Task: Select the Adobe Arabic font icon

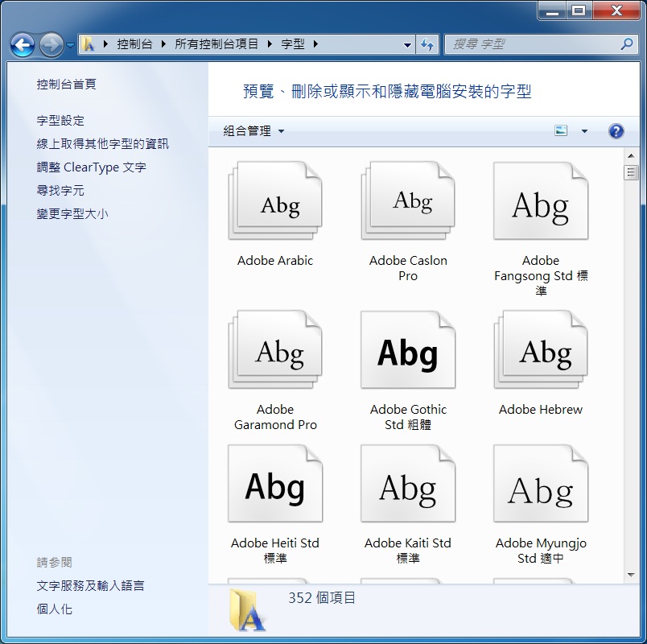Action: pos(275,200)
